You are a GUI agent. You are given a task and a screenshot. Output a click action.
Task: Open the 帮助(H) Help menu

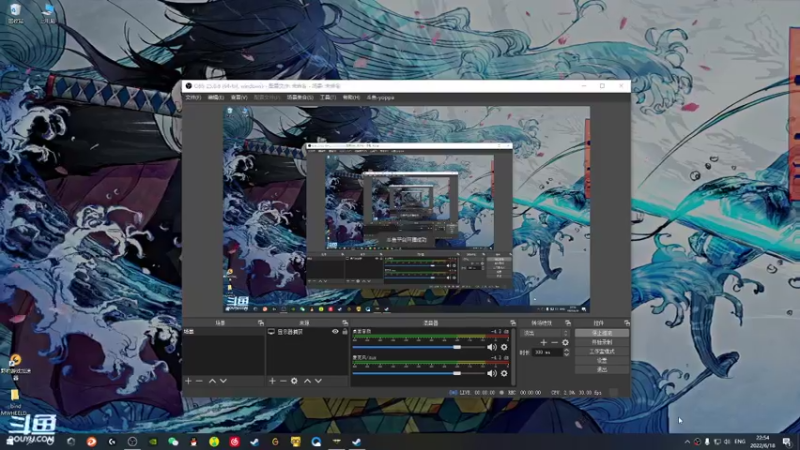tap(351, 97)
